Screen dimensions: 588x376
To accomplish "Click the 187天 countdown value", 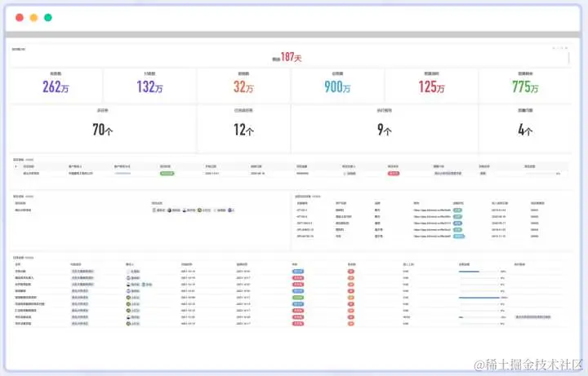I will 291,57.
